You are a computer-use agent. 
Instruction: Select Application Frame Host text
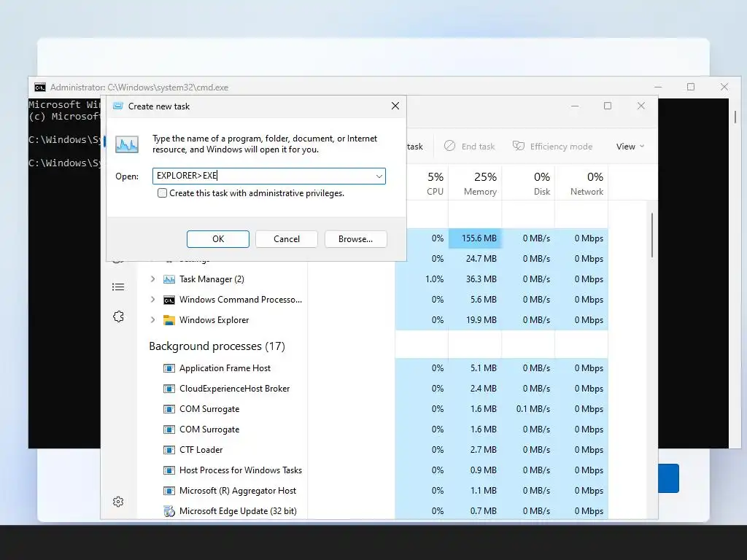click(x=225, y=368)
